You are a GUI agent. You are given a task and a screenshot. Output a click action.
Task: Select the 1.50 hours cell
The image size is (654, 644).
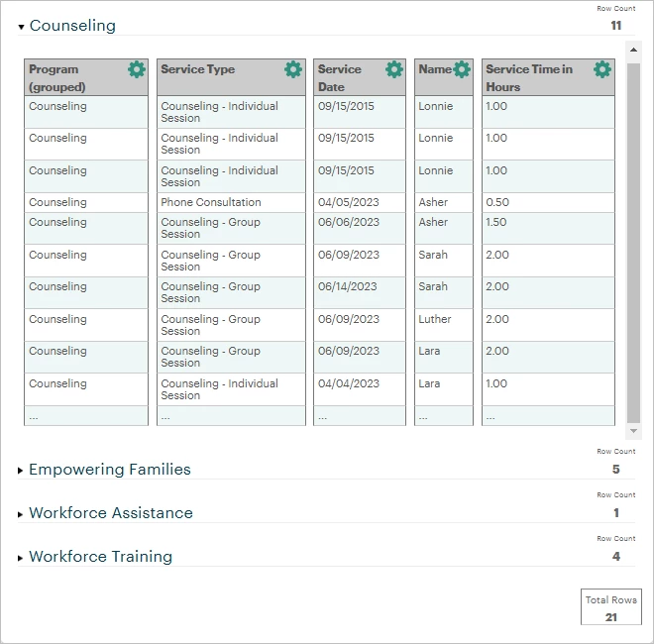coord(548,228)
